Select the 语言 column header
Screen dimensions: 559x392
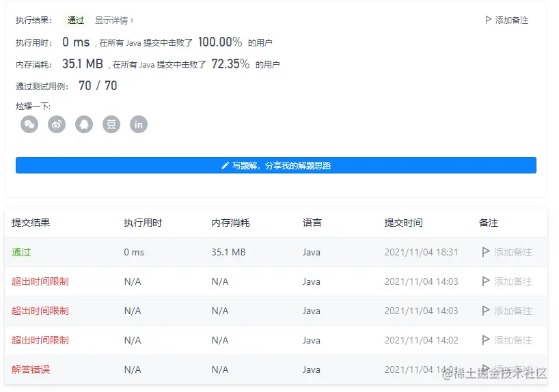point(312,223)
